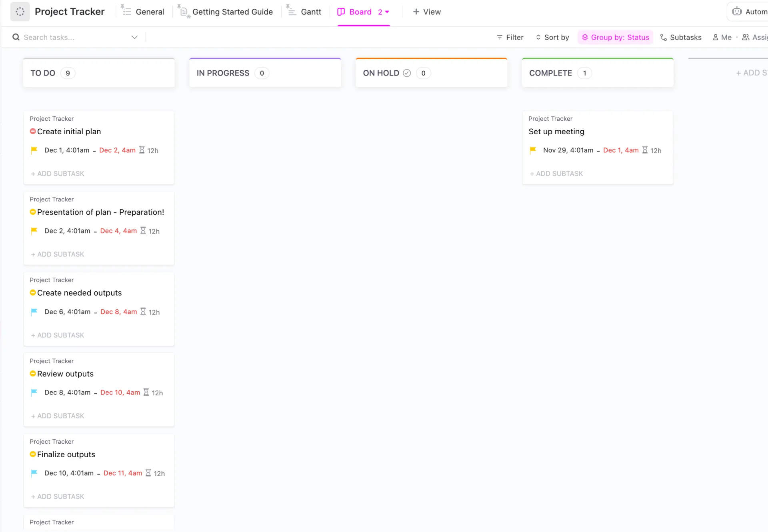Click yellow status dot on Presentation of plan

pos(33,212)
